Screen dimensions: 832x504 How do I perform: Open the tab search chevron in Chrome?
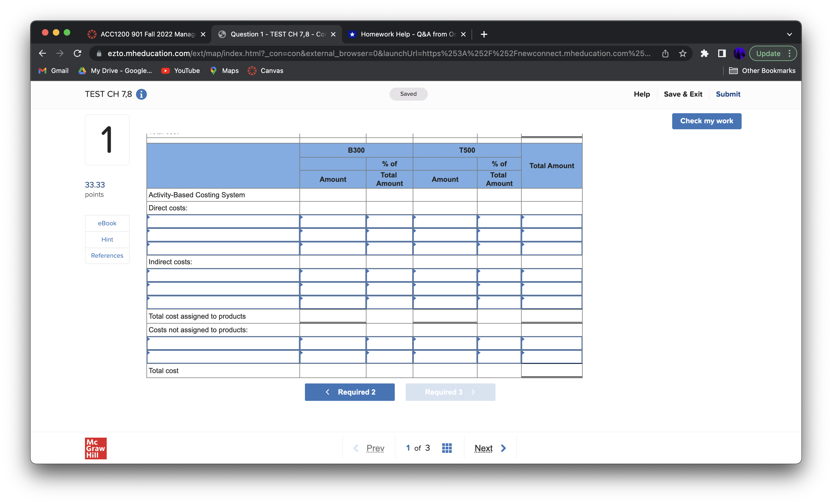789,34
